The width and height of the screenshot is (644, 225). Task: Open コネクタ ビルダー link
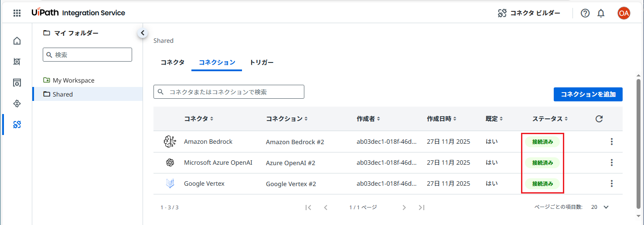(x=529, y=13)
